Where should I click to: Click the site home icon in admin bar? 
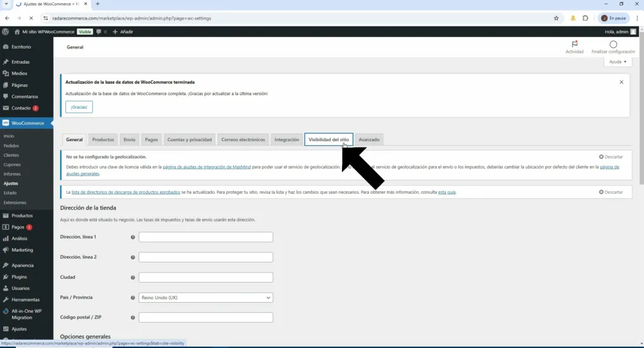tap(17, 31)
